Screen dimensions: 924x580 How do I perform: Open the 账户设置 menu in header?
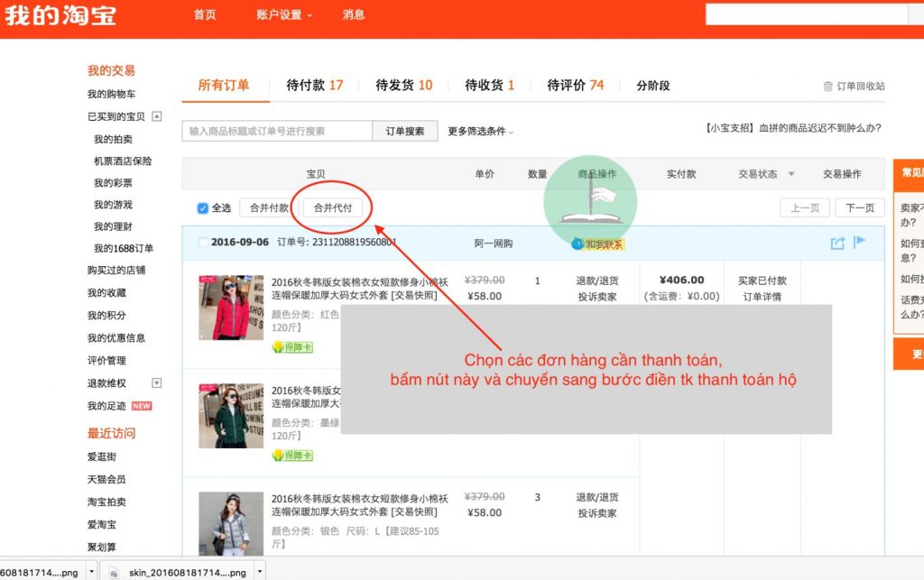coord(283,14)
